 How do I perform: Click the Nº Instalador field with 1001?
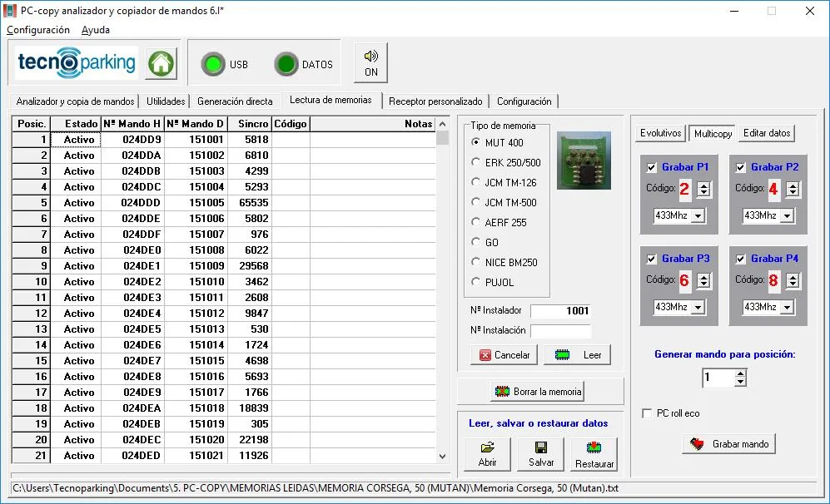(560, 311)
